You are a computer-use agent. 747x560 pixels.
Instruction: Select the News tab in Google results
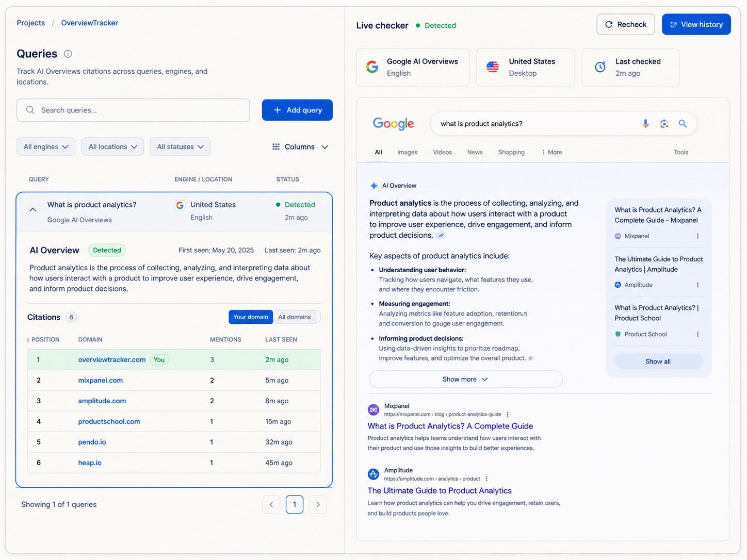click(x=475, y=152)
